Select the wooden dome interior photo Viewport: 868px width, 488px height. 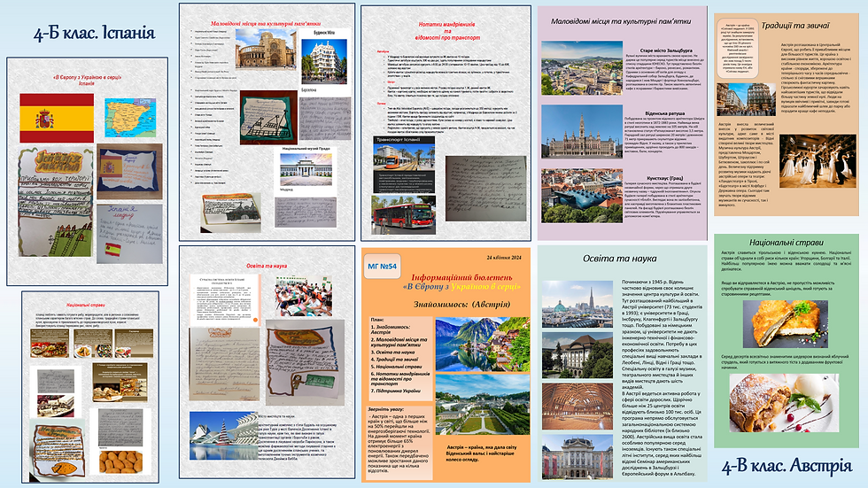pyautogui.click(x=577, y=407)
